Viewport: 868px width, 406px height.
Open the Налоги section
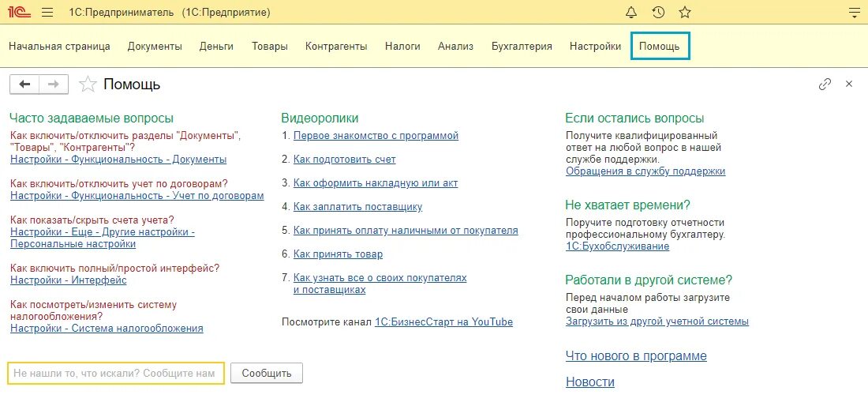click(402, 47)
